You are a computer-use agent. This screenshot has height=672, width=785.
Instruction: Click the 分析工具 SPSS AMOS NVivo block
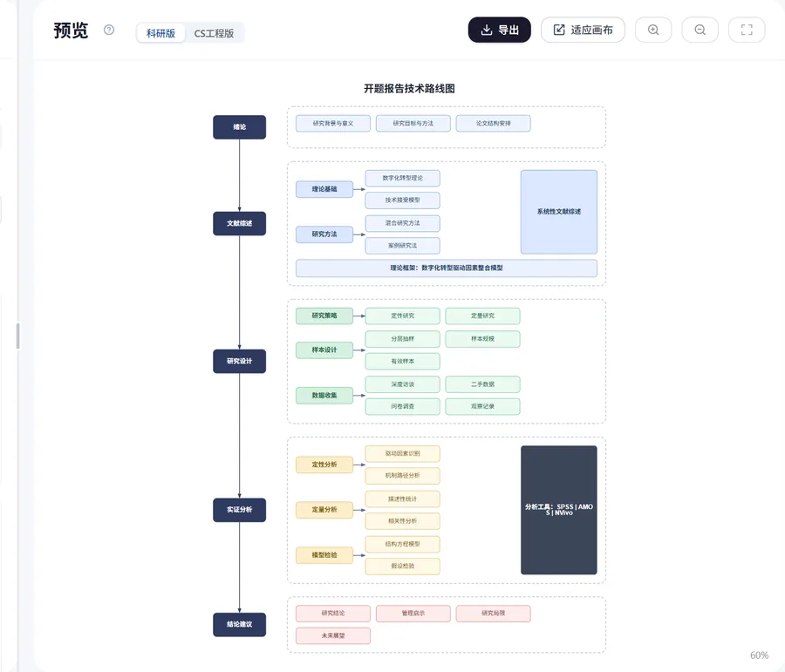[559, 510]
